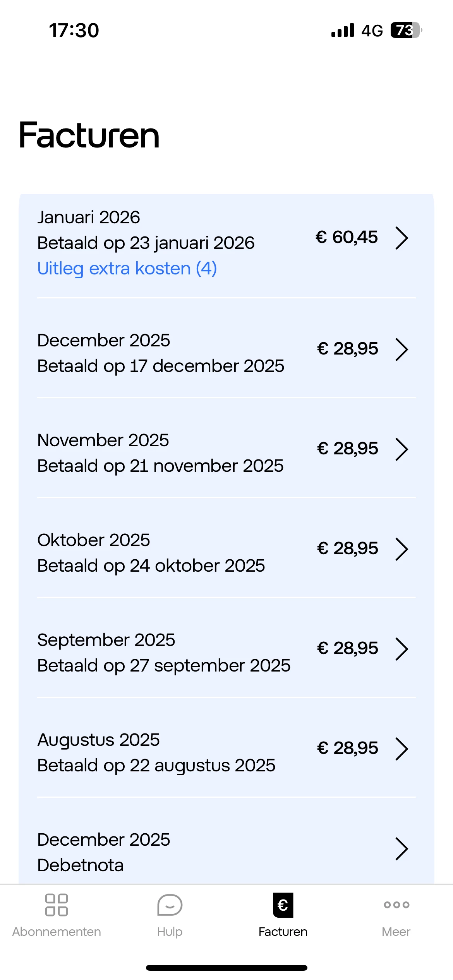Expand the Januari 2026 invoice chevron
The image size is (453, 980).
coord(402,238)
